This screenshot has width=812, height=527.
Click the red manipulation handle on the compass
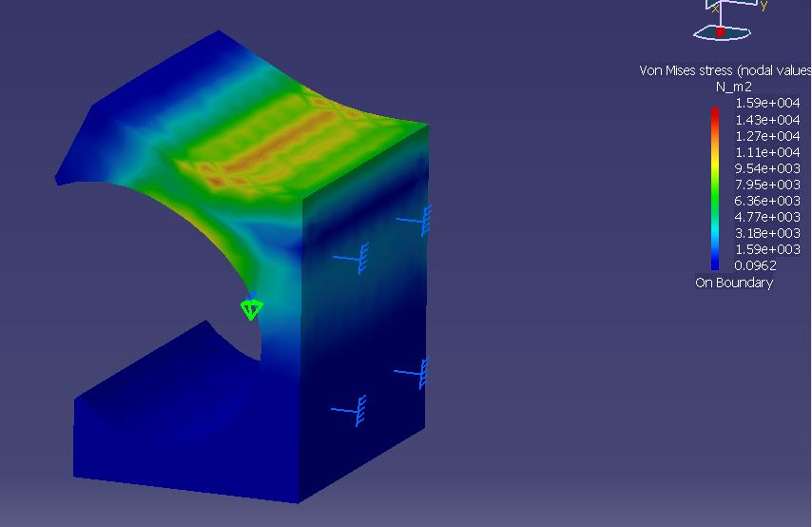[x=720, y=32]
